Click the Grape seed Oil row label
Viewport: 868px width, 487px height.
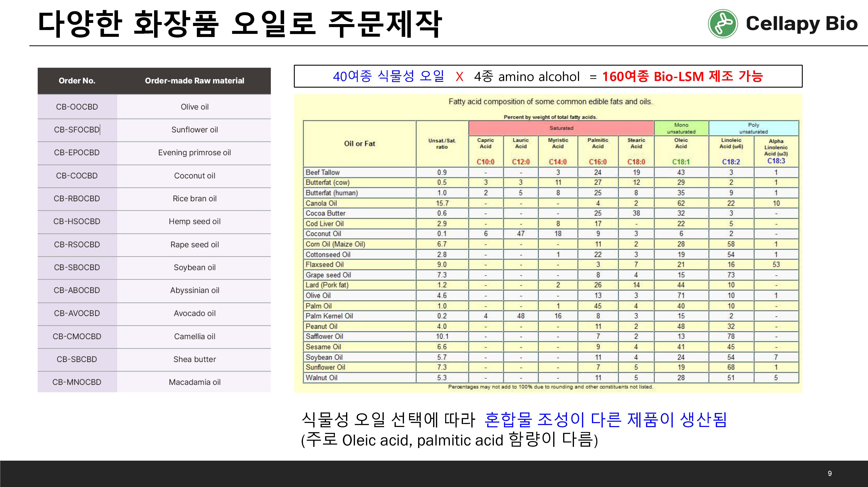[328, 275]
